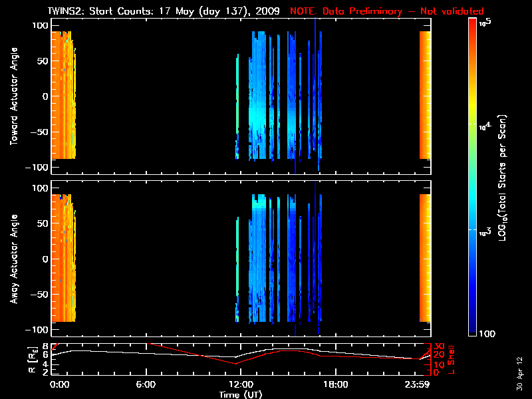The width and height of the screenshot is (532, 399).
Task: Click the 0:00 time tick label
Action: 59,384
